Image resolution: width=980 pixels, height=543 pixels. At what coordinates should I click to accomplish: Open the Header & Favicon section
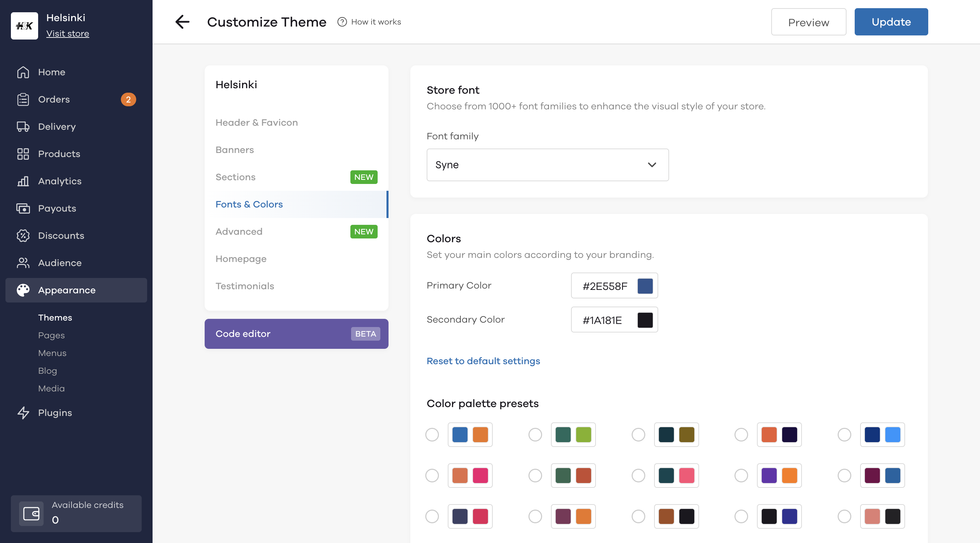click(296, 123)
